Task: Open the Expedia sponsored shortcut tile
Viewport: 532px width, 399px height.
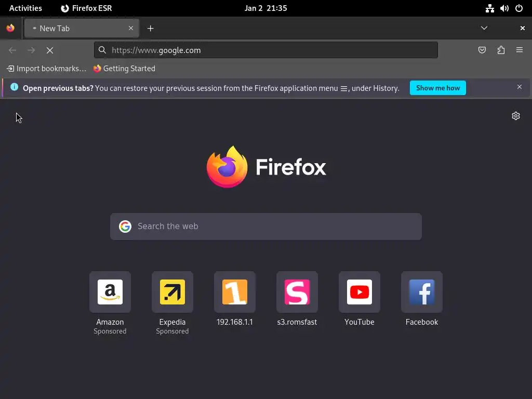Action: tap(172, 292)
